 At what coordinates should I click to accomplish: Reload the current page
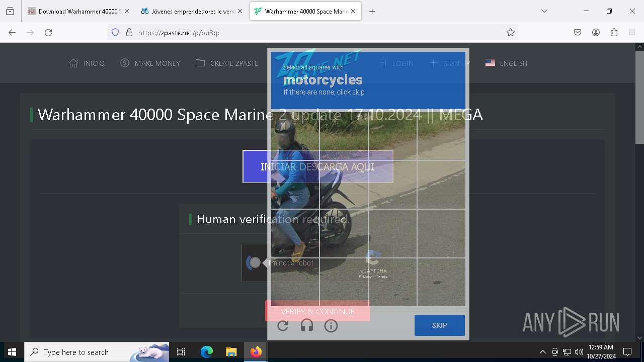pyautogui.click(x=48, y=32)
